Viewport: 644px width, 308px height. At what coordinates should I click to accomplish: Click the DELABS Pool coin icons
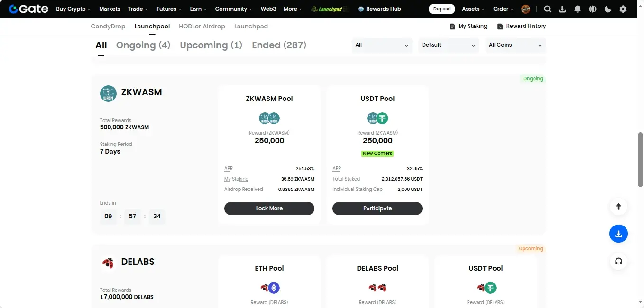pyautogui.click(x=377, y=288)
